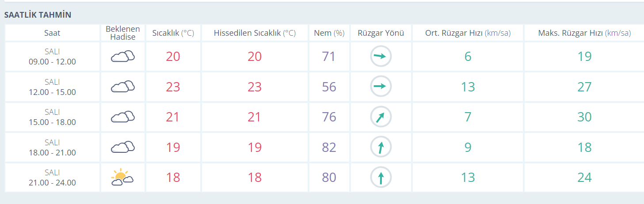Click wind direction arrow for 09.00 - 12.00
Viewport: 644px width, 204px height.
pyautogui.click(x=381, y=56)
